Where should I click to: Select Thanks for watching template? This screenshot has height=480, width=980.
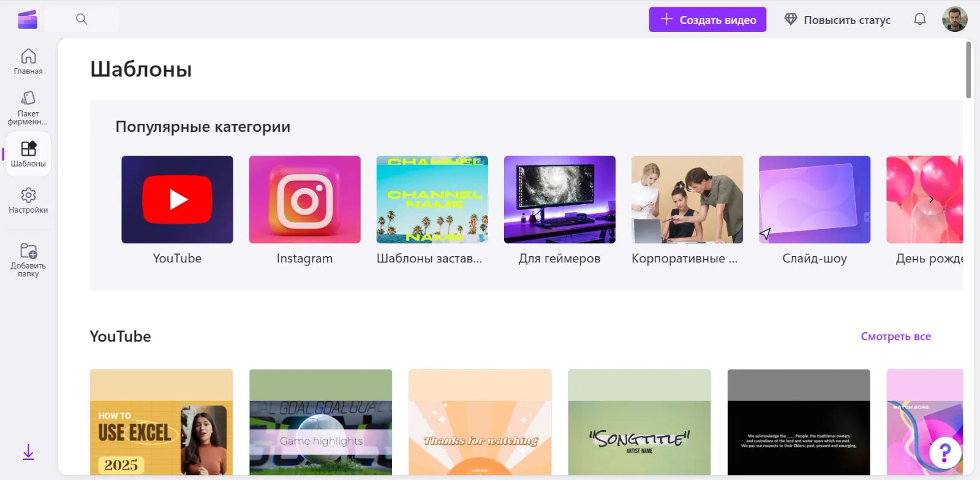[480, 422]
